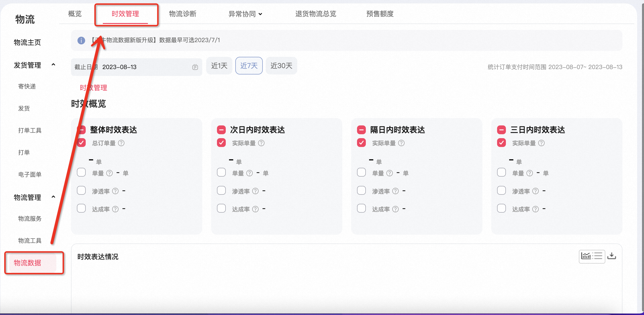Click help icon beside 单量 in 三日内时效表达
Viewport: 644px width, 315px height.
[x=529, y=173]
